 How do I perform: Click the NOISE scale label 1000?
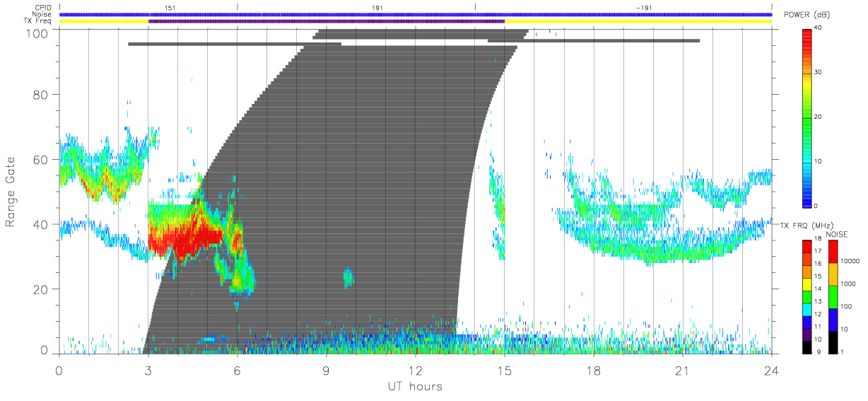click(x=848, y=284)
